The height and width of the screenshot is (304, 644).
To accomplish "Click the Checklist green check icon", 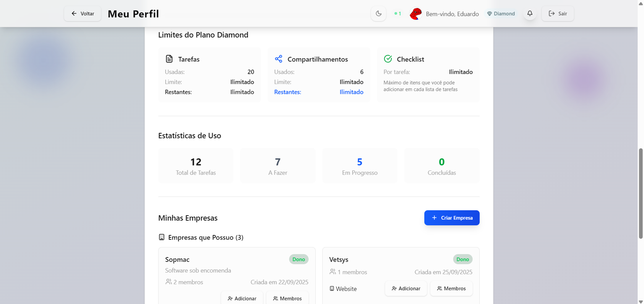I will 388,59.
